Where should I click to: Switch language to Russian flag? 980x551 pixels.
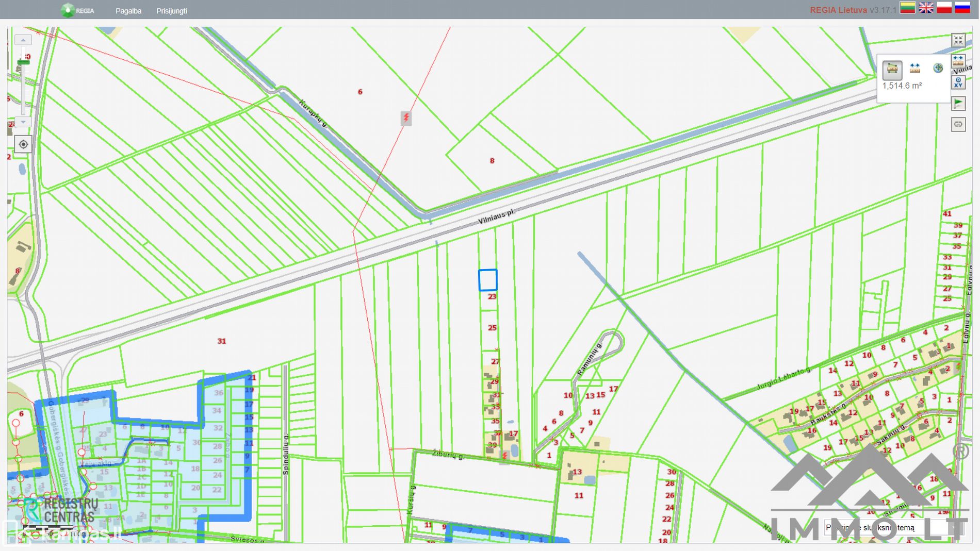pos(962,8)
